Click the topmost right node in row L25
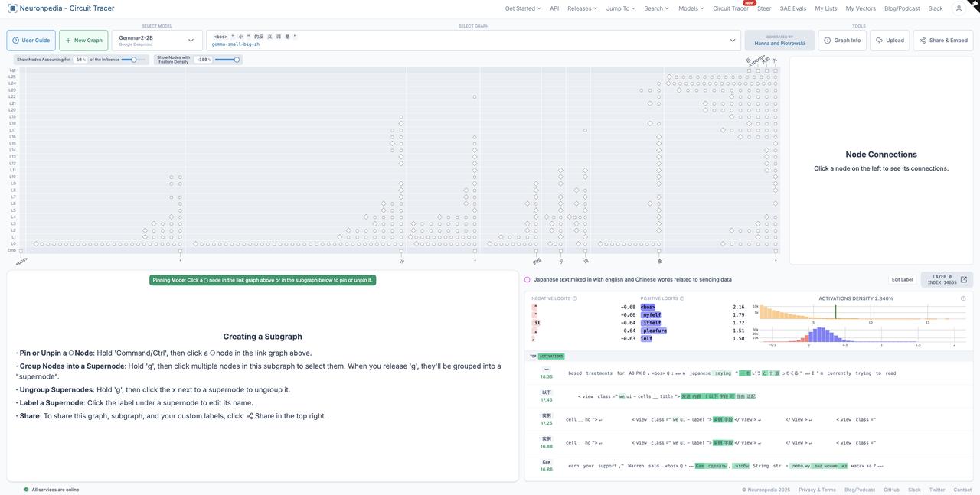Viewport: 980px width, 495px height. pyautogui.click(x=776, y=77)
